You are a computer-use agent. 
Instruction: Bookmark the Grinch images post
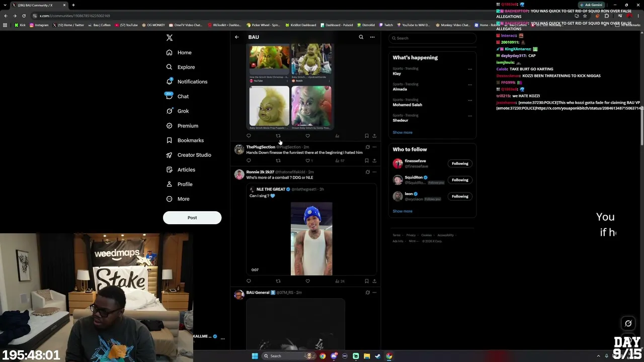click(367, 136)
